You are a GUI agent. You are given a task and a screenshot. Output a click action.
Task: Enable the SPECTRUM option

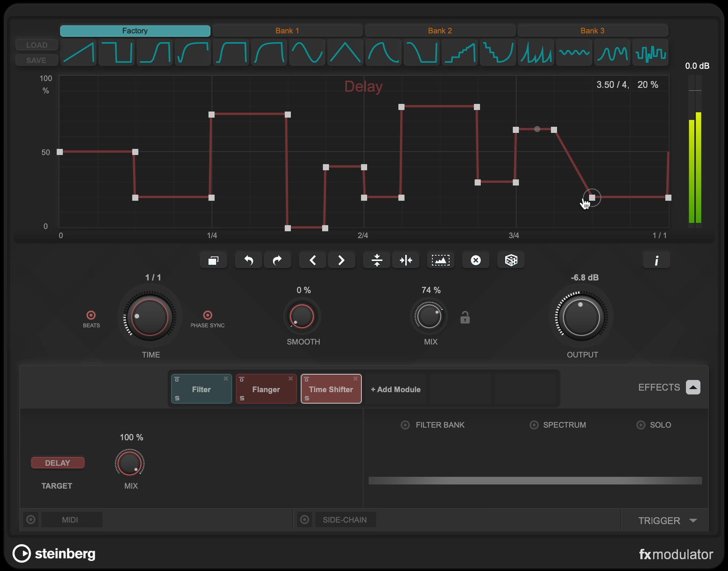534,425
